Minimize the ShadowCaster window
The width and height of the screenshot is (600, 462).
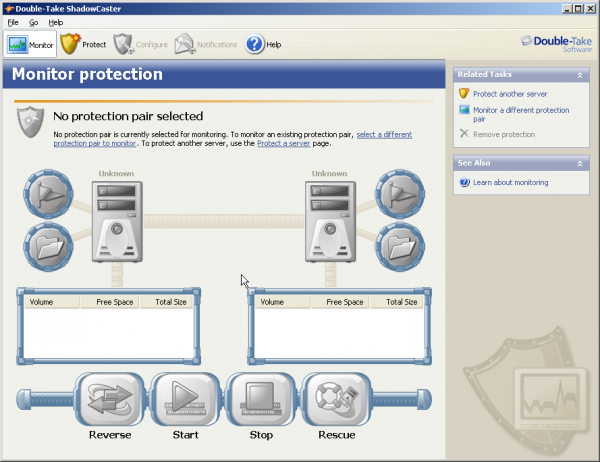tap(567, 8)
